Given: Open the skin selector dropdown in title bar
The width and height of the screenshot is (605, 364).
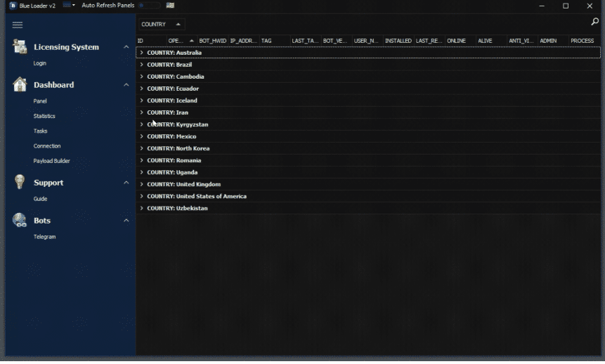Looking at the screenshot, I should click(69, 5).
